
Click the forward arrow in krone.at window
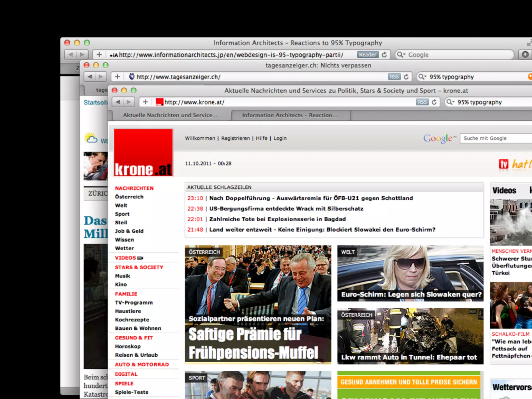click(x=129, y=102)
